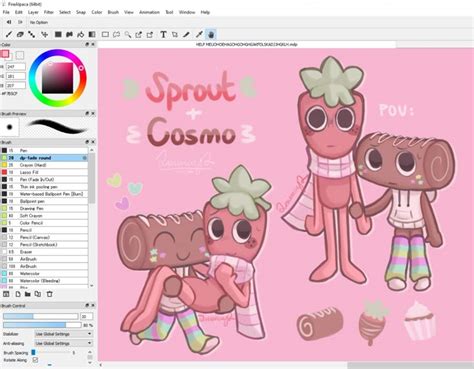The image size is (474, 369).
Task: Click the Redo arrow icon
Action: (x=20, y=22)
